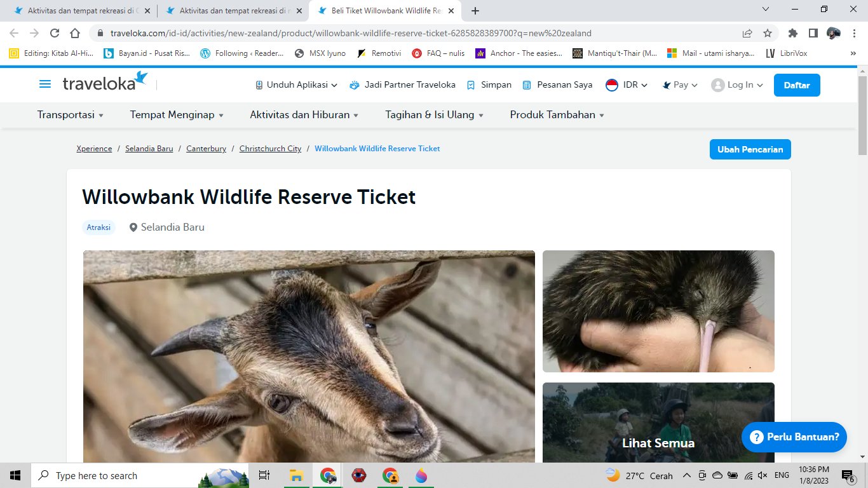Viewport: 868px width, 488px height.
Task: Follow the Christchurch City breadcrumb link
Action: (x=270, y=149)
